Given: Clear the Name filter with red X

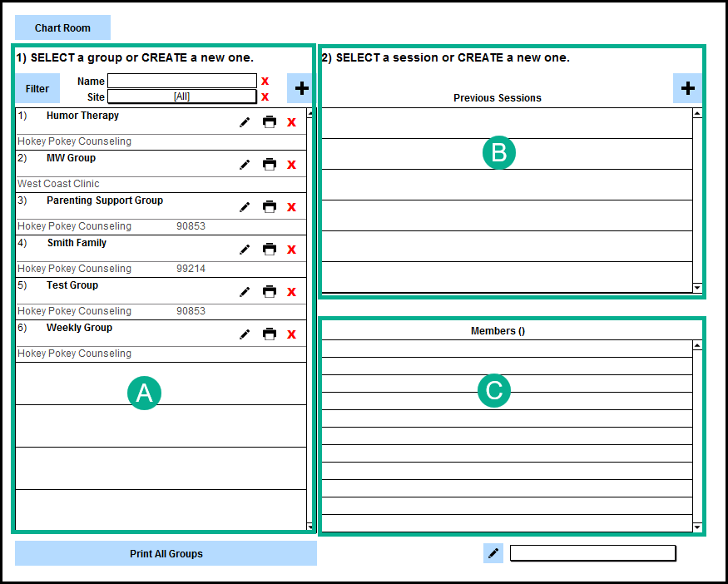Looking at the screenshot, I should click(265, 81).
